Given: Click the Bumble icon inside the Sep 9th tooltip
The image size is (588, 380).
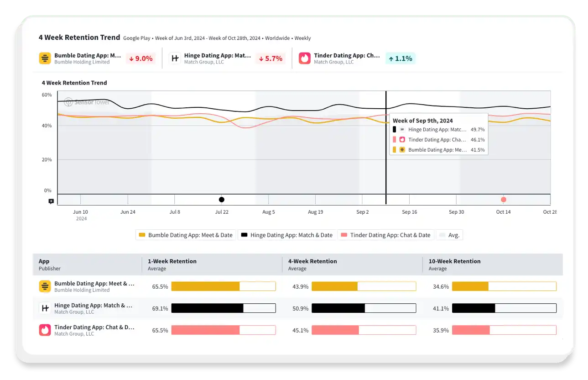Looking at the screenshot, I should 401,149.
